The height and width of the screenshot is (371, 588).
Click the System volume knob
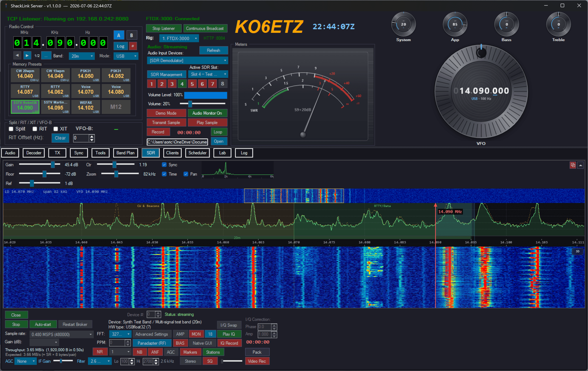pos(403,24)
